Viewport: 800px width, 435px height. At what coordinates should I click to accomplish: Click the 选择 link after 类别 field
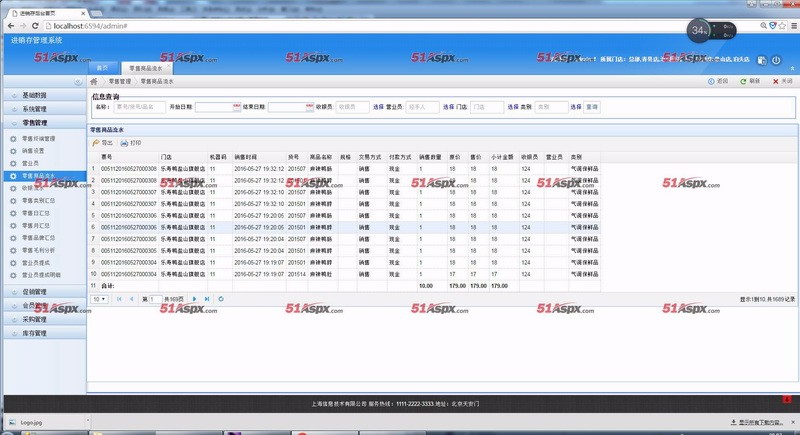[576, 107]
